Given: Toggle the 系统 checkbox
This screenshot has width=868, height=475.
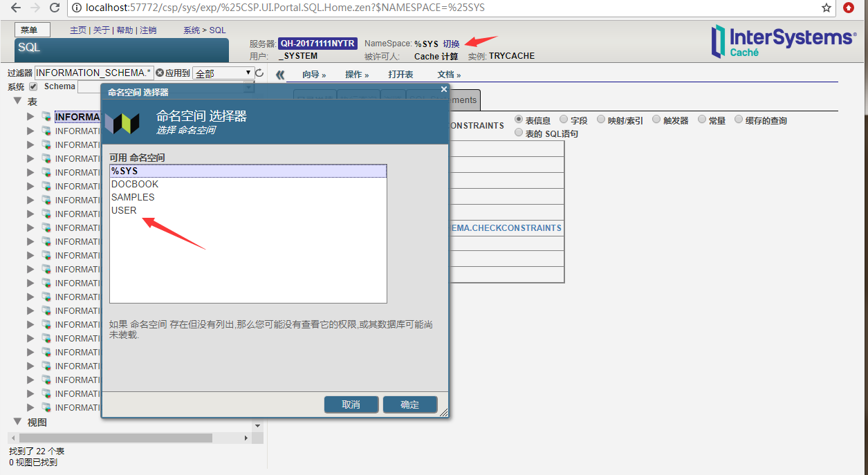Looking at the screenshot, I should [x=32, y=86].
